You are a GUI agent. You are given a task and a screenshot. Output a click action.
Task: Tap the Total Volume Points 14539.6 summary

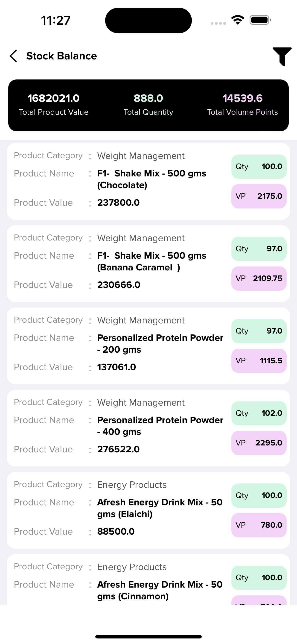click(242, 105)
